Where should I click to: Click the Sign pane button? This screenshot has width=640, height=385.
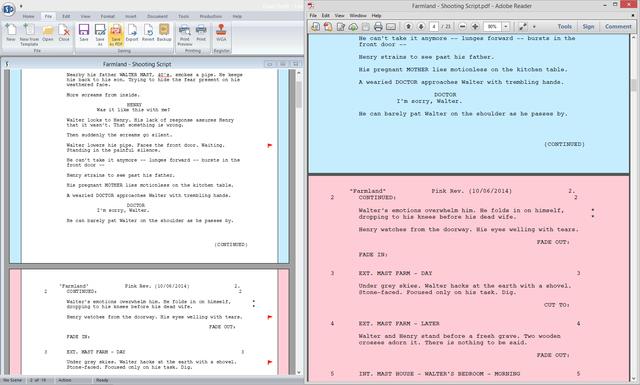click(588, 27)
